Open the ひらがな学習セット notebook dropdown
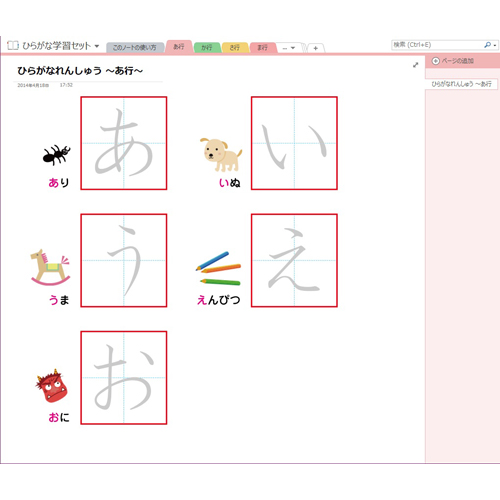The width and height of the screenshot is (500, 500). [x=97, y=46]
